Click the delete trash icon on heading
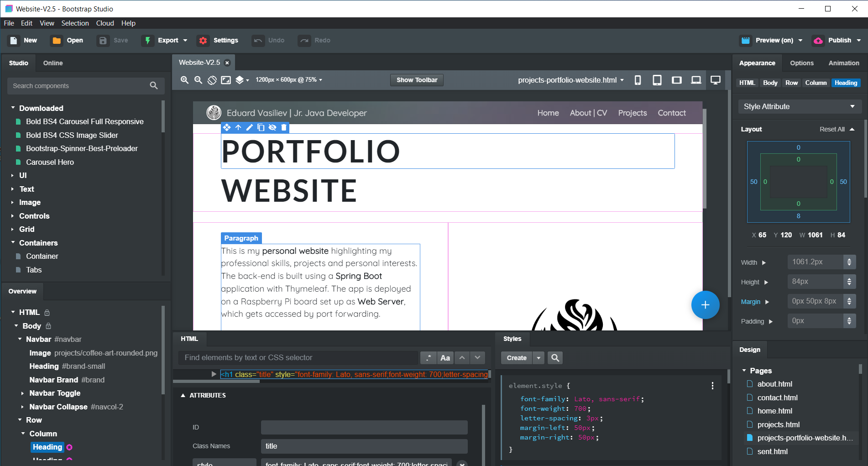Image resolution: width=868 pixels, height=466 pixels. coord(284,128)
